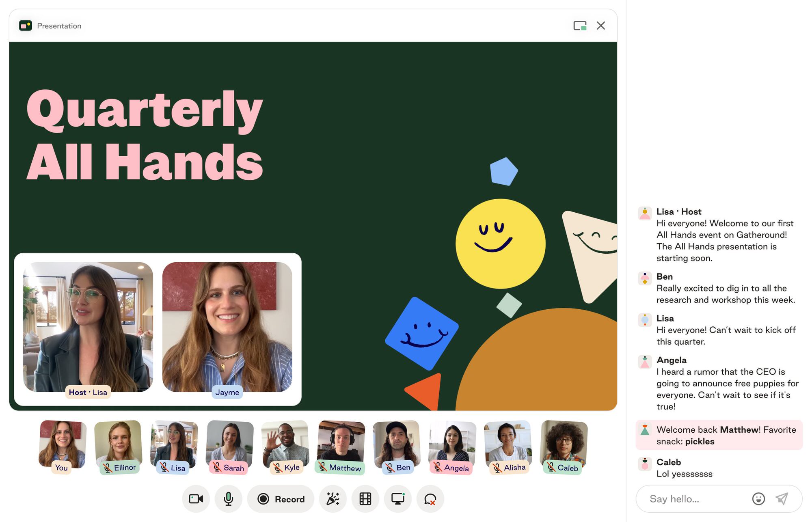Viewport: 812px width, 522px height.
Task: Toggle the microphone button
Action: pyautogui.click(x=228, y=498)
